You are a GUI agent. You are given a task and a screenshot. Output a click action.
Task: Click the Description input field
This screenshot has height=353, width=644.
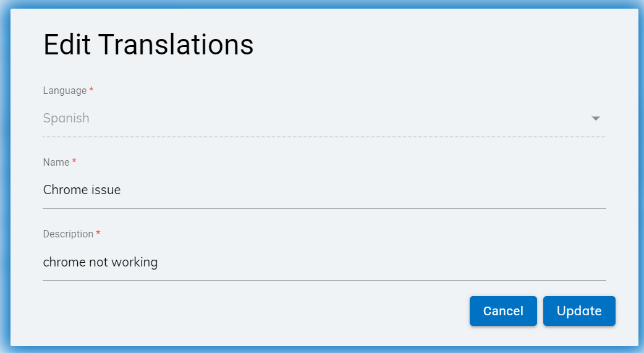point(324,262)
